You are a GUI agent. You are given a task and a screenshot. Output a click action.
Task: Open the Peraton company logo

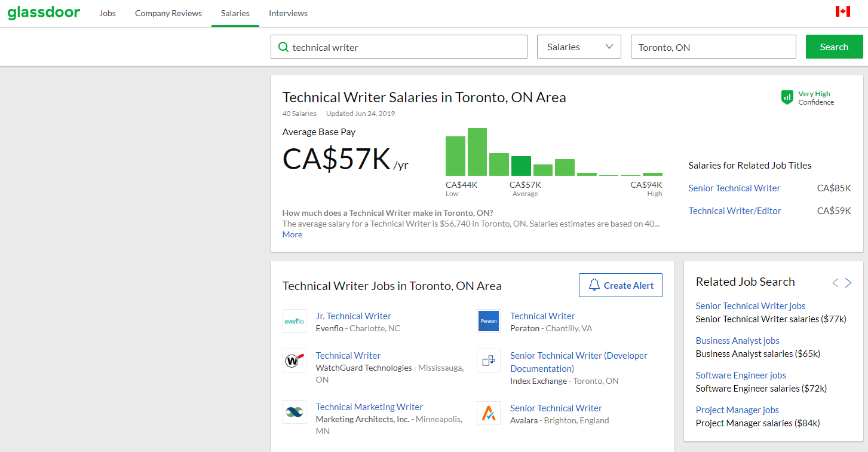(x=489, y=322)
